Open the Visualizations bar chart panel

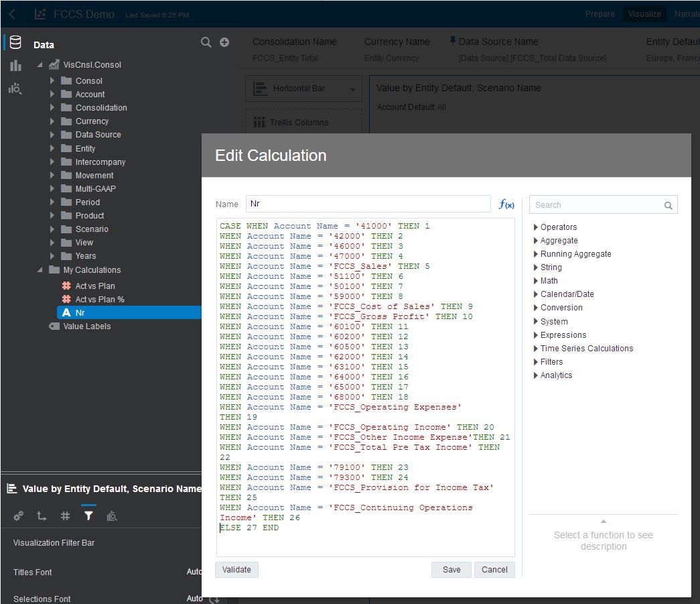(15, 66)
